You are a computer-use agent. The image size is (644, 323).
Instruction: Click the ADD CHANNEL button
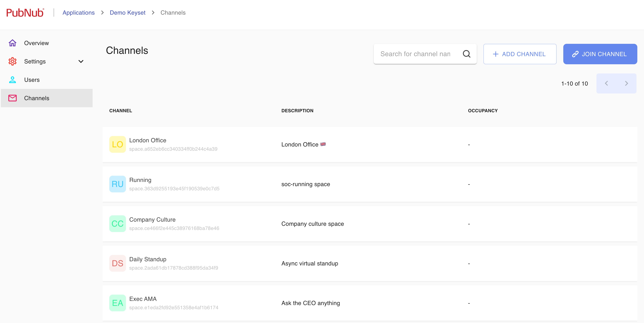(519, 54)
